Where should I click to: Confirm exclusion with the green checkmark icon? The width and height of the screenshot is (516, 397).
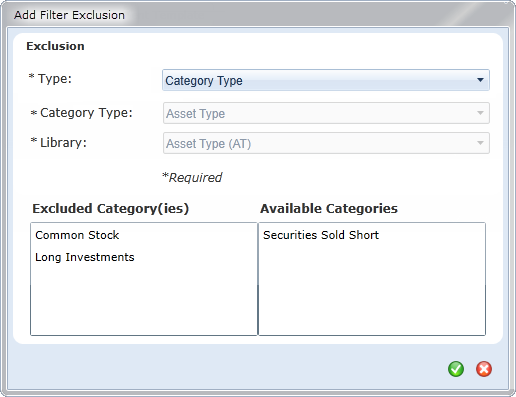coord(456,369)
